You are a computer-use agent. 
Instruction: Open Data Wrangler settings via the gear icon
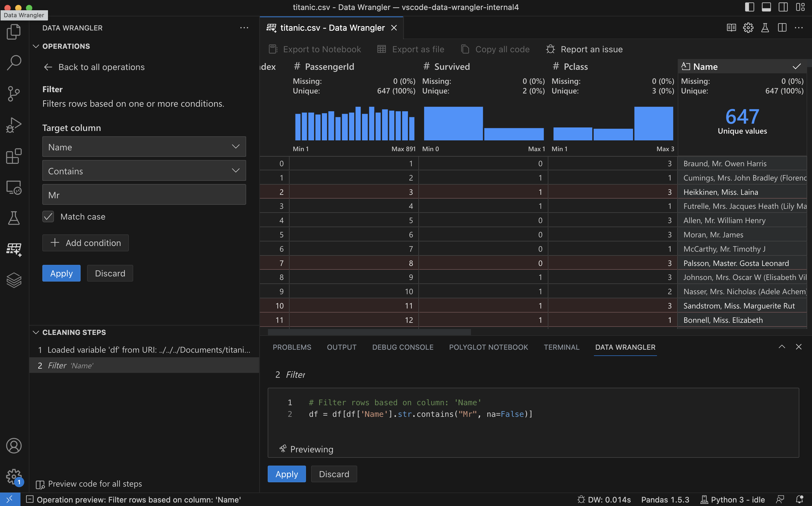tap(748, 28)
